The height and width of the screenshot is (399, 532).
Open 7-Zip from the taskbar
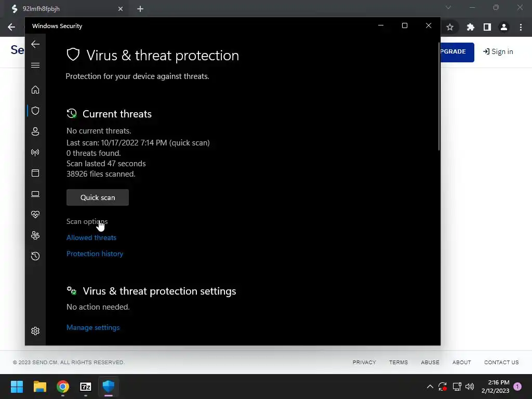tap(86, 387)
